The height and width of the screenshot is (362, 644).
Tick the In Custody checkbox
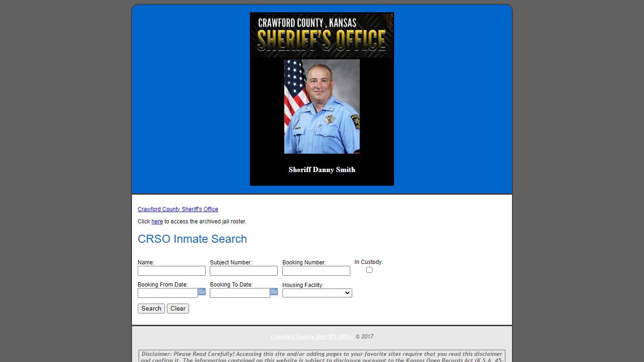tap(369, 270)
